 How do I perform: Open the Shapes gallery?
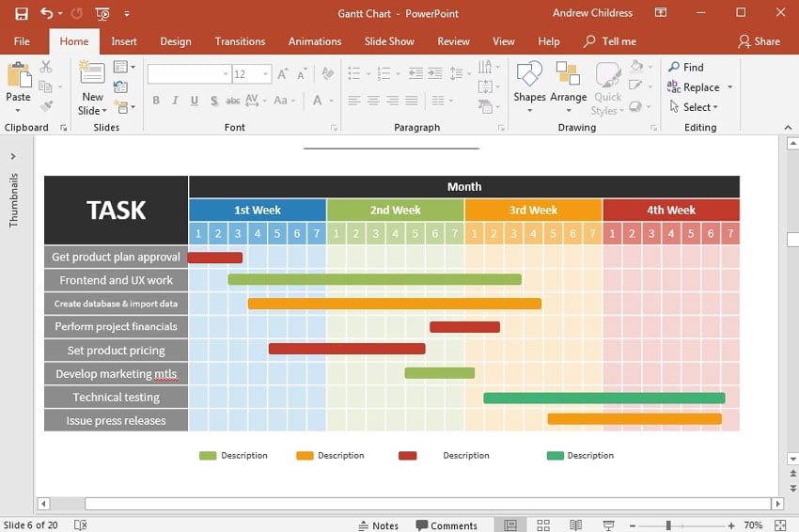coord(529,79)
